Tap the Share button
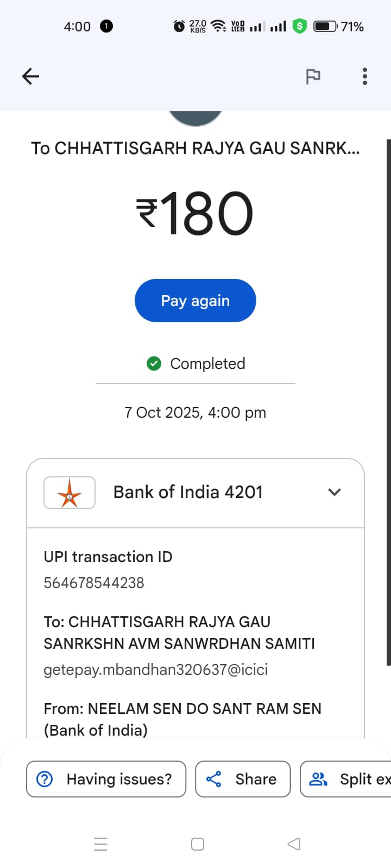 (243, 779)
